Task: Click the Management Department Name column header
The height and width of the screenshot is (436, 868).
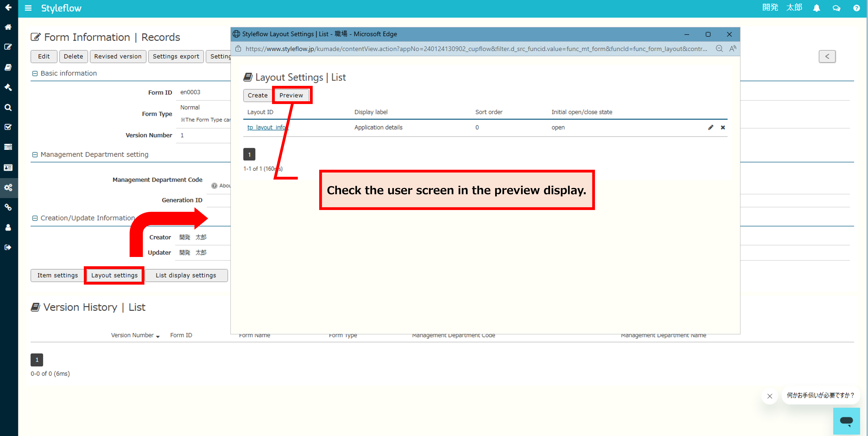Action: (x=663, y=335)
